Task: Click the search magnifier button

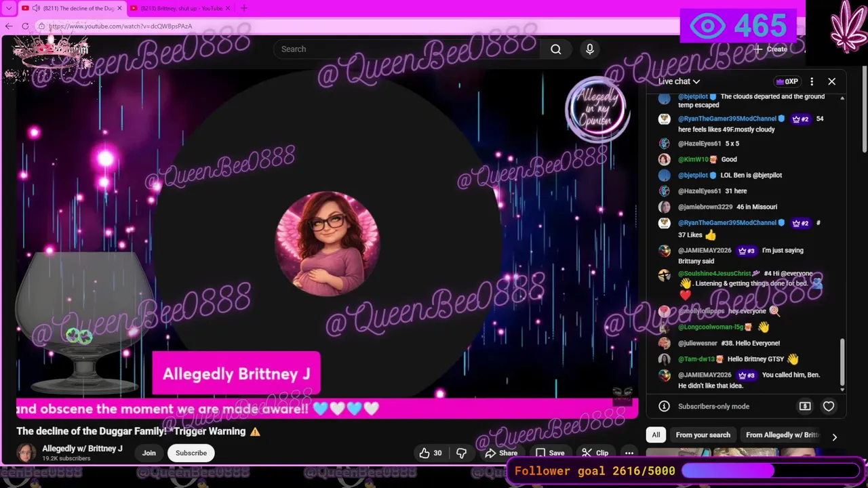Action: 556,49
